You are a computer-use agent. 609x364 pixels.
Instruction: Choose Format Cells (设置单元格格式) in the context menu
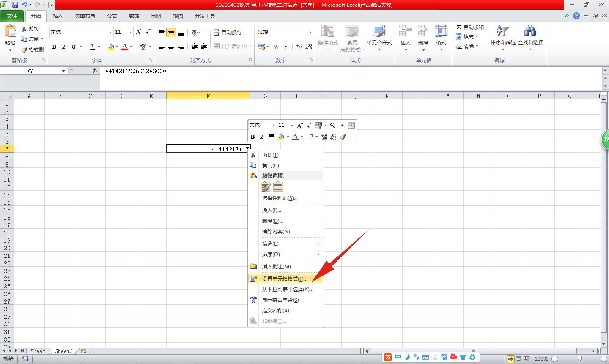pyautogui.click(x=285, y=279)
